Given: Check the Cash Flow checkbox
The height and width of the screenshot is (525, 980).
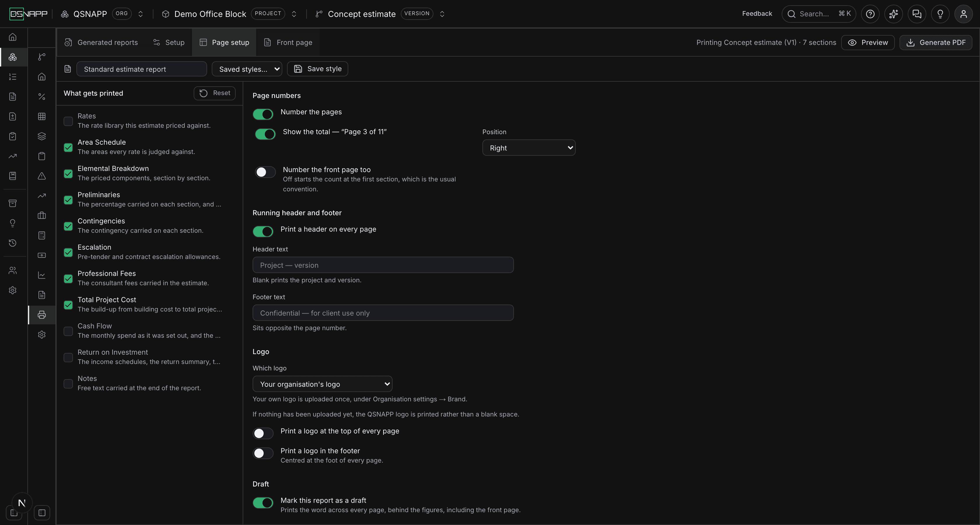Looking at the screenshot, I should 68,331.
